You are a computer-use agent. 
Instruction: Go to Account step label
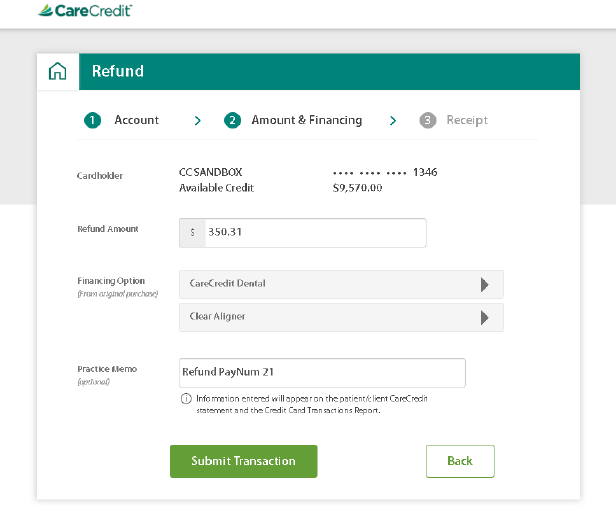[137, 120]
